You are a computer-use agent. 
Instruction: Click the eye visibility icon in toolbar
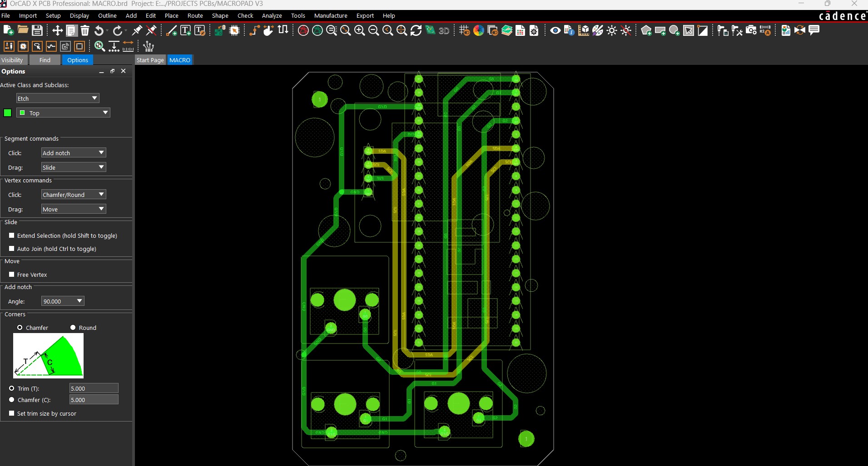point(555,30)
